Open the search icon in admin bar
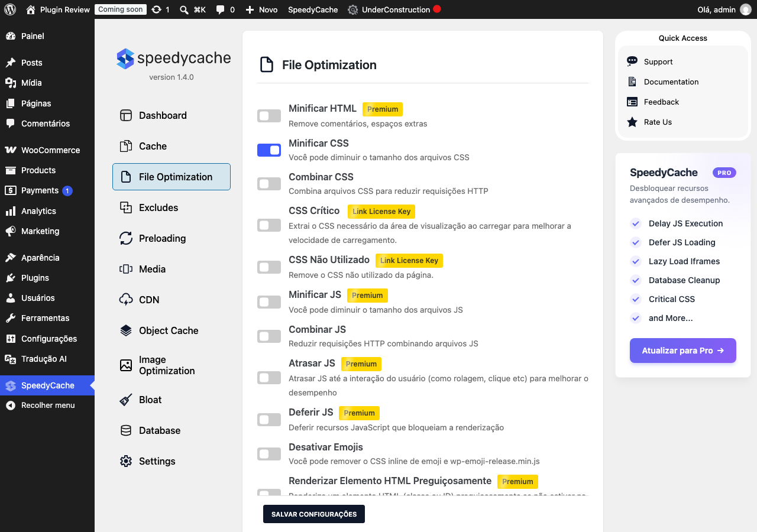Screen dimensions: 757x532 click(184, 9)
